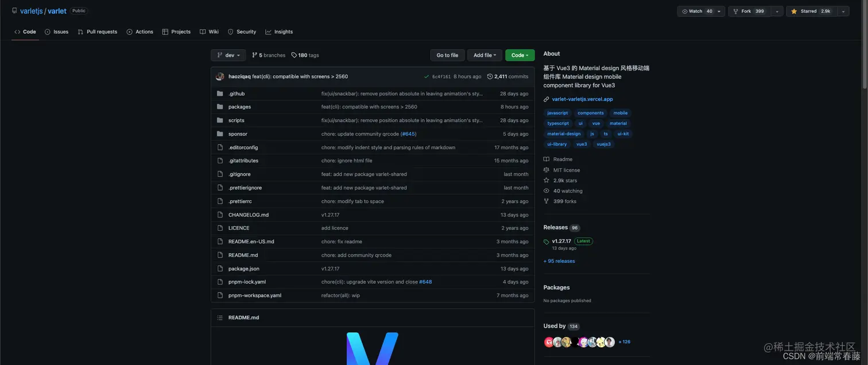Viewport: 868px width, 365px height.
Task: Click the book icon next to Readme
Action: [547, 160]
